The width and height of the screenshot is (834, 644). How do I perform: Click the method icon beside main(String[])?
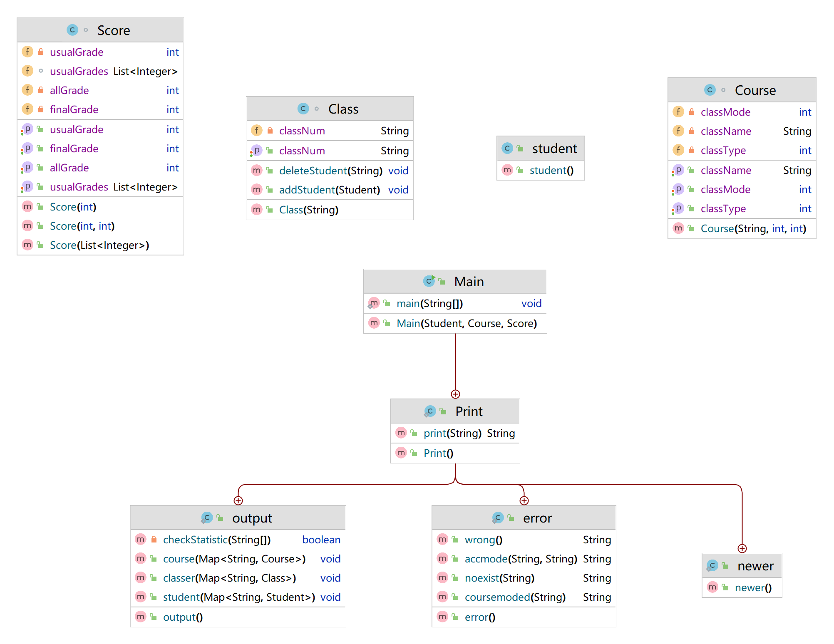[x=374, y=303]
